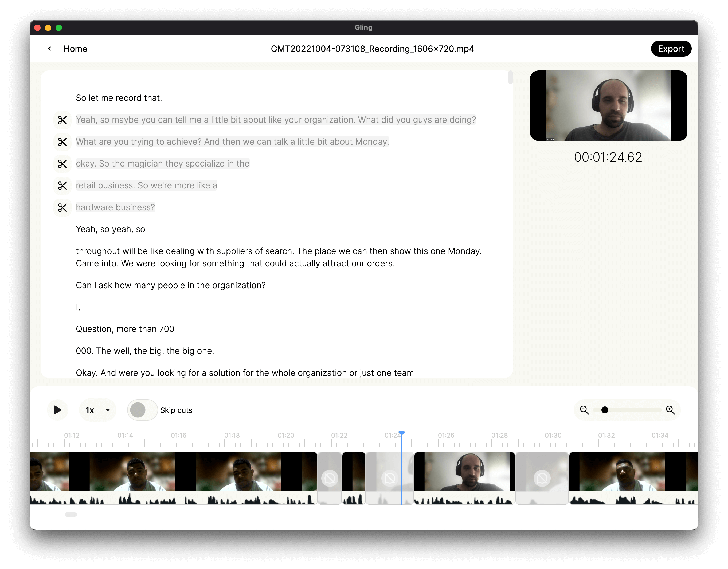Restore cut line starting 'Yeah, so maybe you'

click(62, 120)
